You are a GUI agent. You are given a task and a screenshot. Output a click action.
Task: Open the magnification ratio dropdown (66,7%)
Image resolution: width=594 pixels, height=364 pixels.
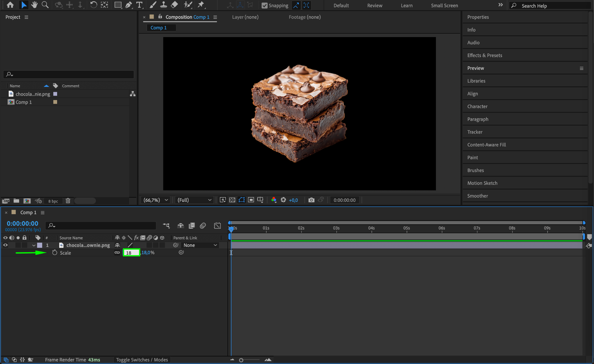pyautogui.click(x=156, y=200)
